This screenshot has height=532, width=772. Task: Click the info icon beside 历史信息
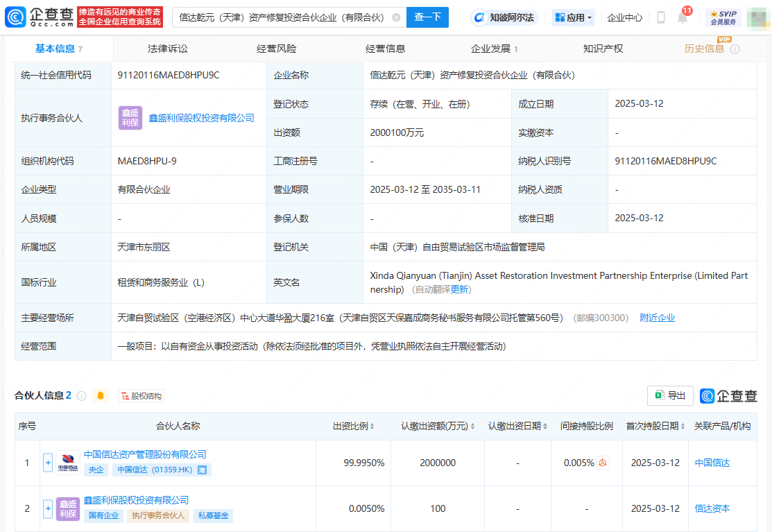click(x=735, y=49)
